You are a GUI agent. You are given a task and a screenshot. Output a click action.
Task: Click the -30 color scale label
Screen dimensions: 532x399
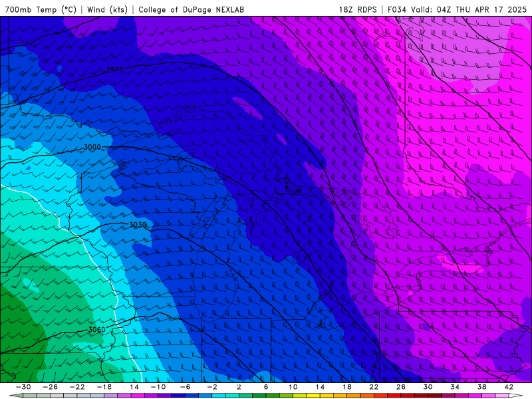[23, 387]
